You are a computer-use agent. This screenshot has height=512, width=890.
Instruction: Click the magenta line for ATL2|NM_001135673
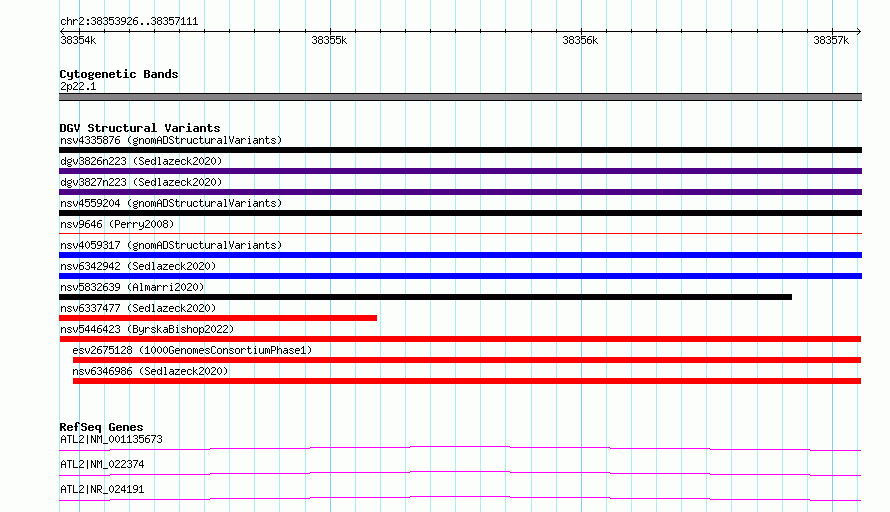tap(460, 448)
